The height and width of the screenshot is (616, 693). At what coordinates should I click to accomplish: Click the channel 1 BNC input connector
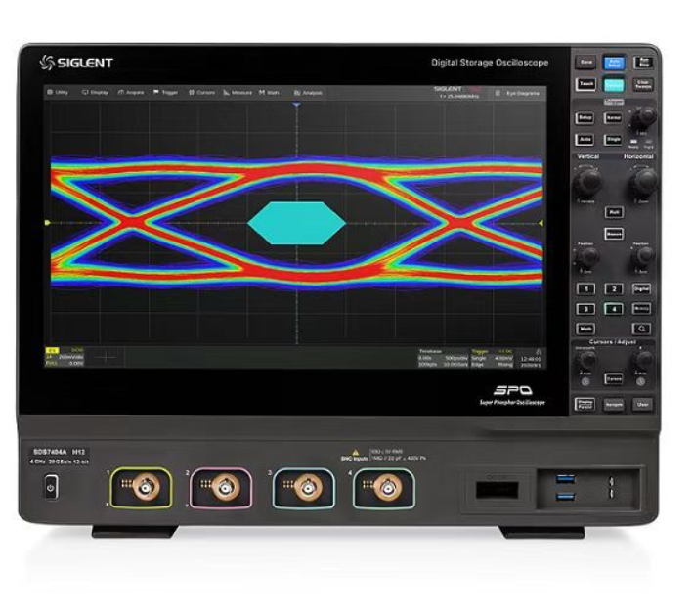coord(142,486)
